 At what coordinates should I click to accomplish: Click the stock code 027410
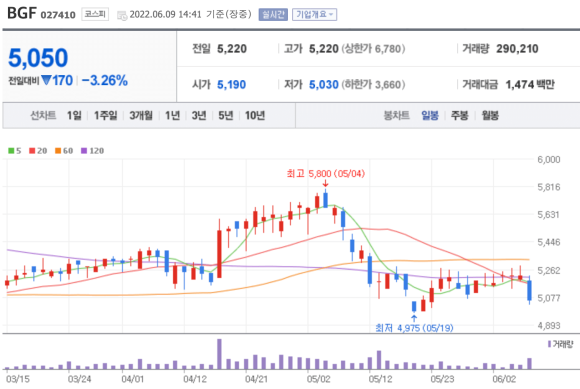58,15
